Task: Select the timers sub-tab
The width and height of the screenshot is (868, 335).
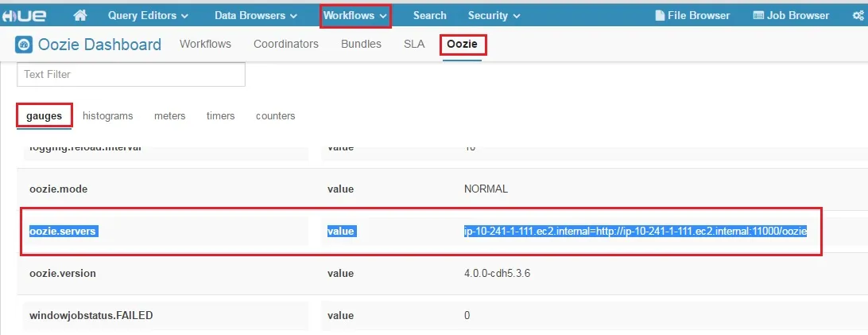Action: point(220,115)
